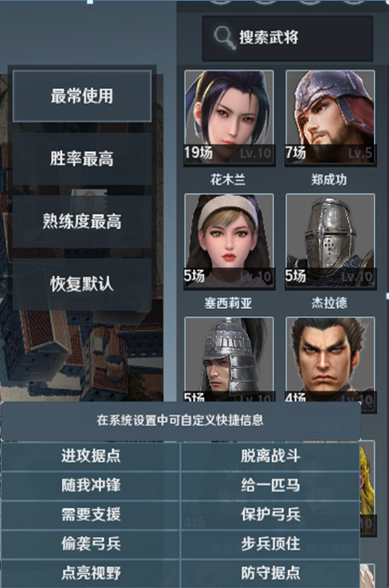
Task: Send quick message 给一匹马
Action: (x=270, y=485)
